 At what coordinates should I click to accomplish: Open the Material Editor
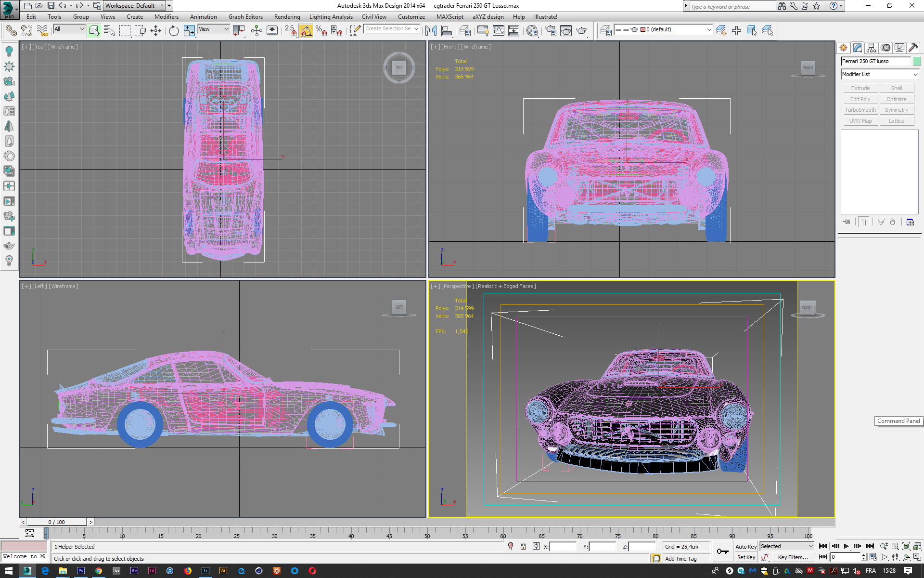tap(532, 31)
